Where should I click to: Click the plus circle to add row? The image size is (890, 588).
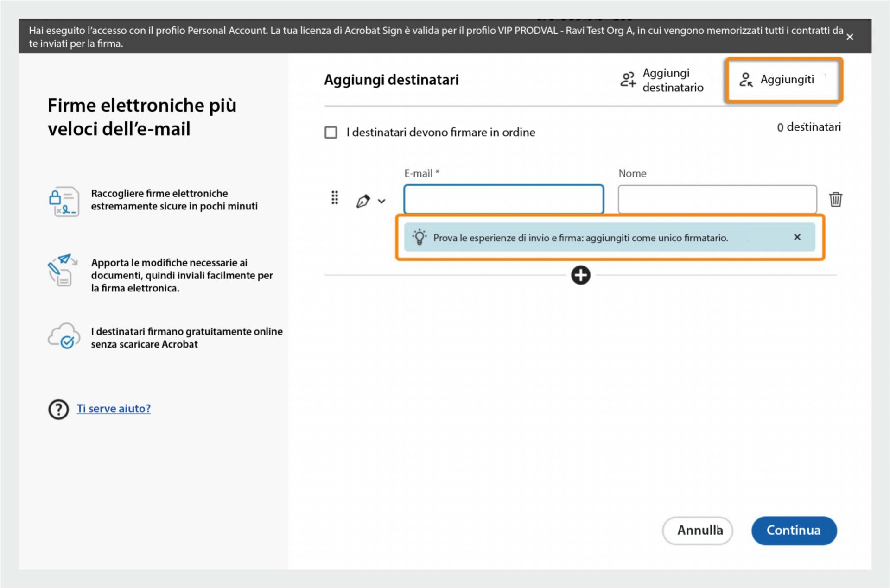point(580,275)
